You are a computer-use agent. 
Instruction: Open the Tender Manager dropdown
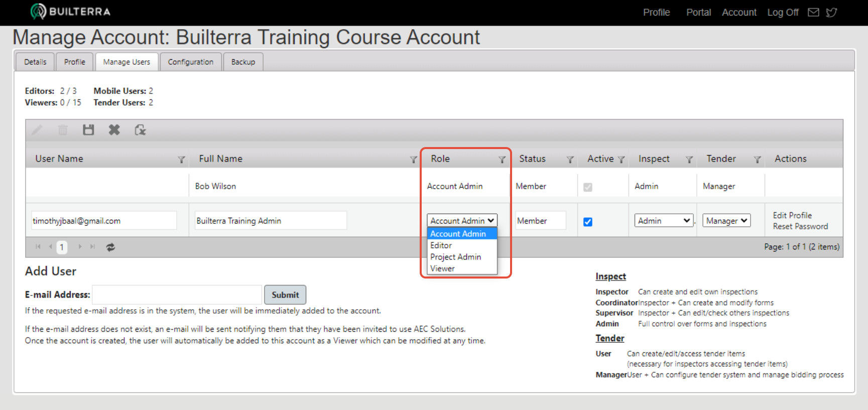pyautogui.click(x=726, y=221)
